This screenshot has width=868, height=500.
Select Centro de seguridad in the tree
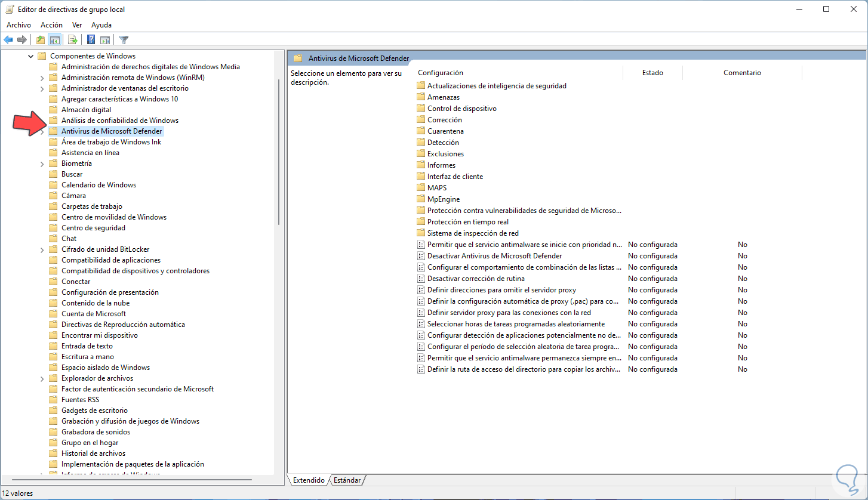[x=93, y=228]
